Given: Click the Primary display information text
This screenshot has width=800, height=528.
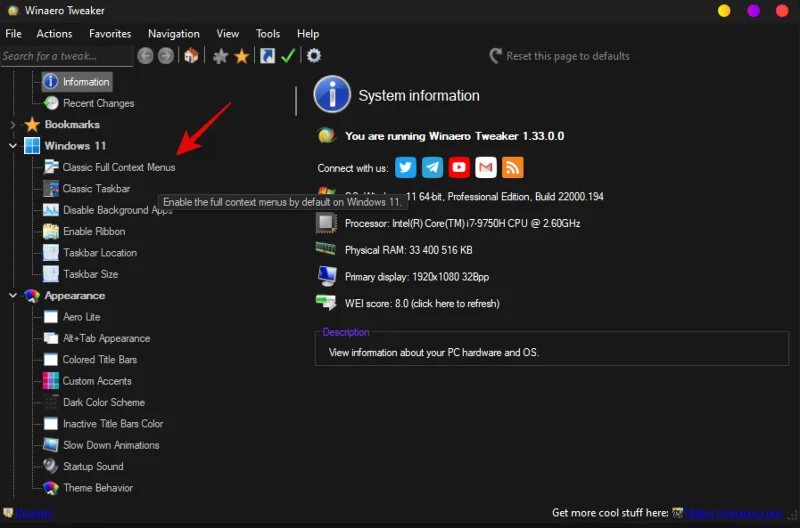Looking at the screenshot, I should coord(417,277).
